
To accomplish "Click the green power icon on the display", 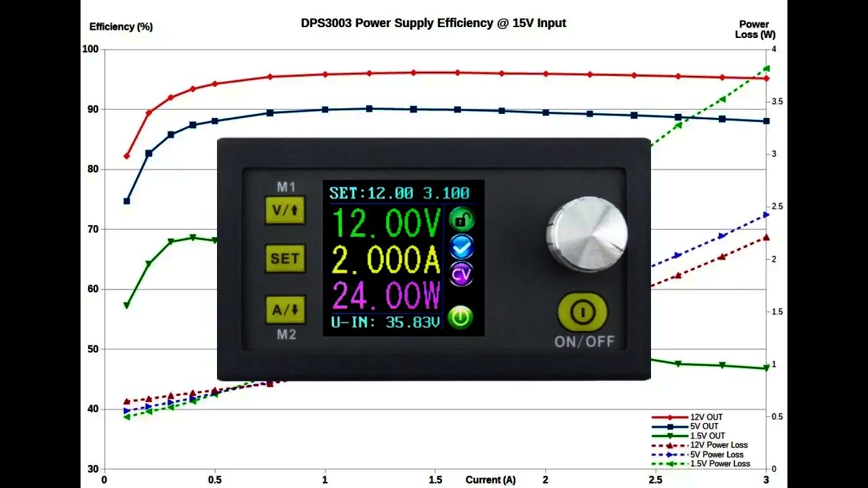I will (460, 317).
